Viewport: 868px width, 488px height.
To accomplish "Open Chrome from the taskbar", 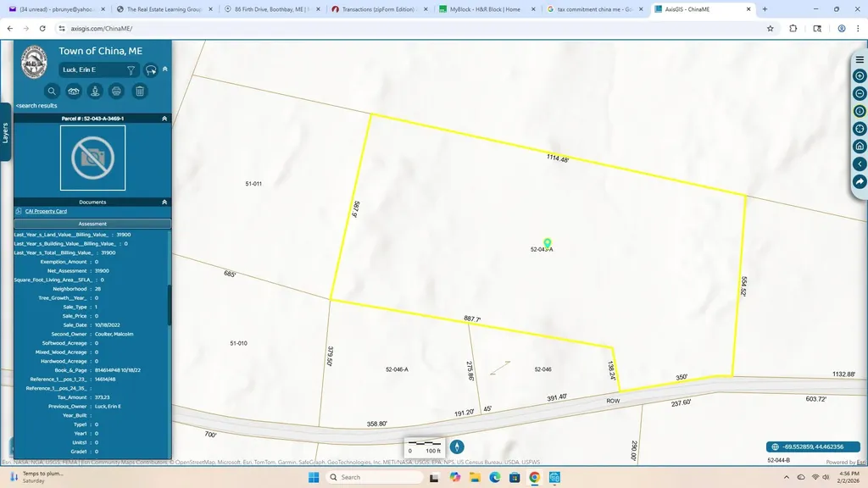I will (x=534, y=477).
